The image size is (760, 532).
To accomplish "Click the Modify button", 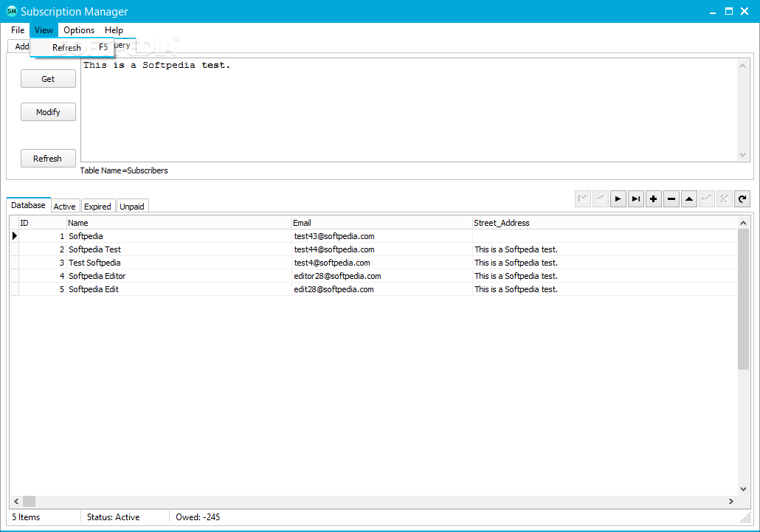I will (48, 112).
